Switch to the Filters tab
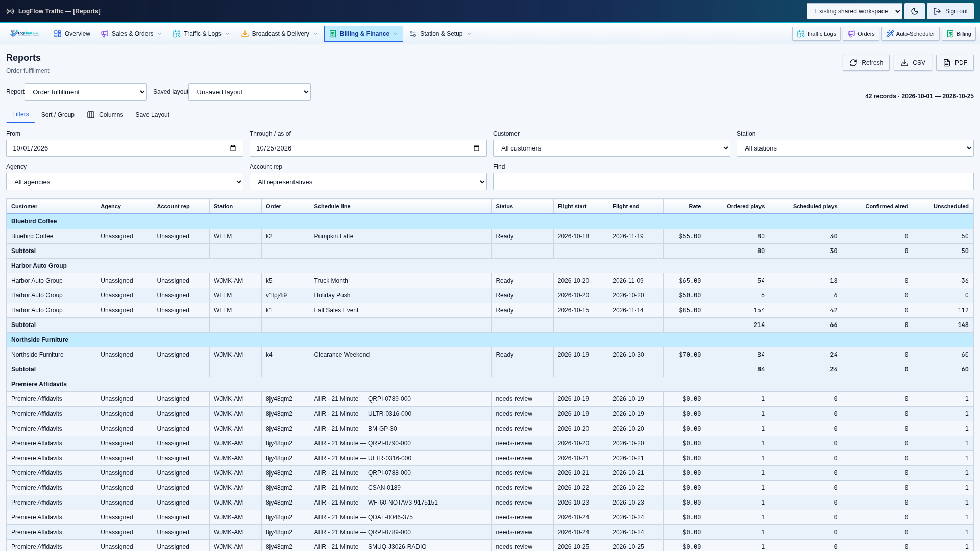 (20, 115)
